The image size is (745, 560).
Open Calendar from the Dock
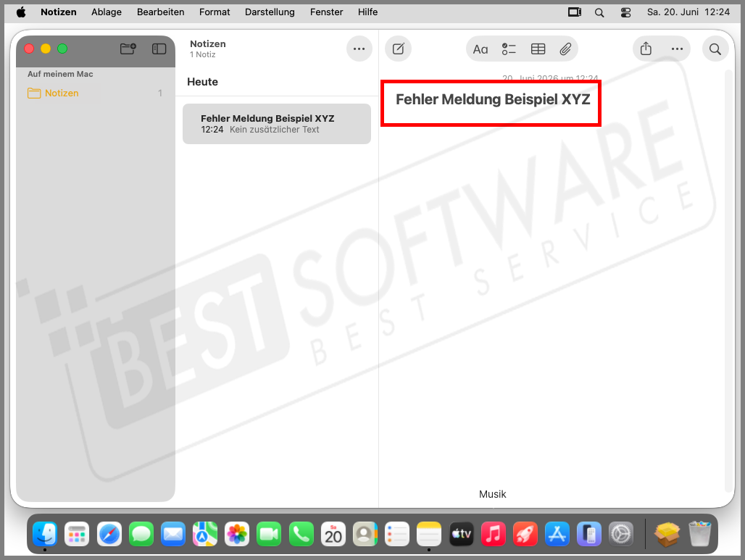pos(333,534)
